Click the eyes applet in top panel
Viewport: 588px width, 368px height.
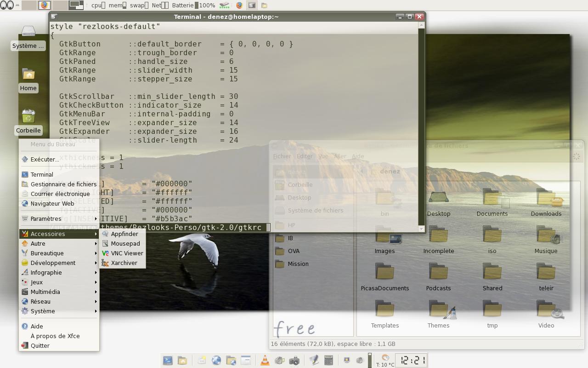pos(8,5)
